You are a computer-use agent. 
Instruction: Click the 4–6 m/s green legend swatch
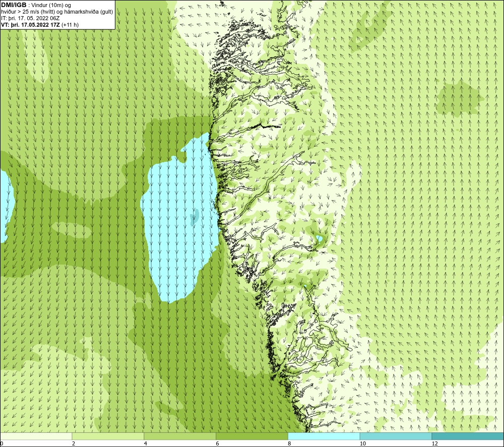(x=180, y=436)
